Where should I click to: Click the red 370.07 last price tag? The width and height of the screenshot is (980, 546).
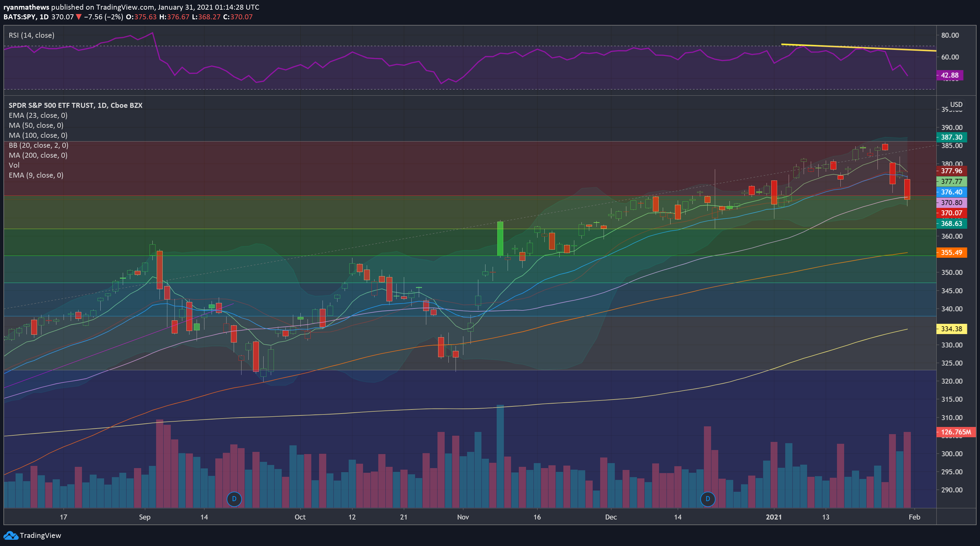coord(951,213)
